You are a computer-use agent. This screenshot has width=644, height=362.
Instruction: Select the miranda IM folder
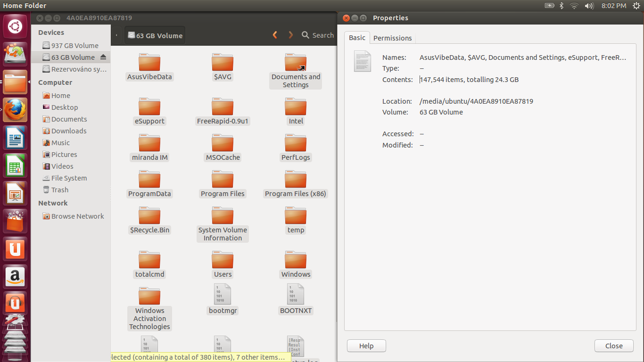pyautogui.click(x=149, y=148)
